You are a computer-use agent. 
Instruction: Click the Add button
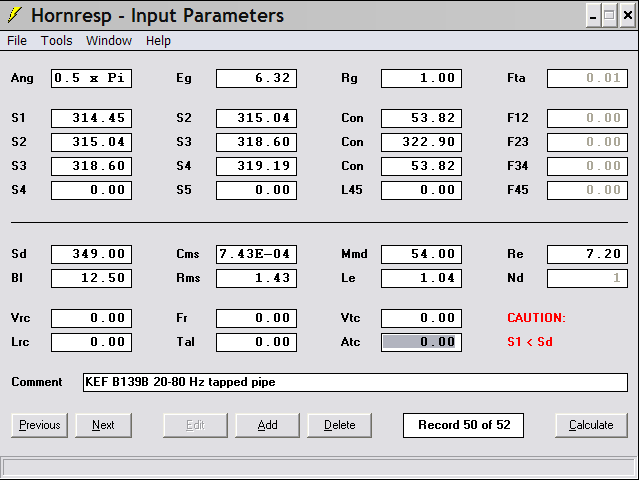[x=267, y=425]
